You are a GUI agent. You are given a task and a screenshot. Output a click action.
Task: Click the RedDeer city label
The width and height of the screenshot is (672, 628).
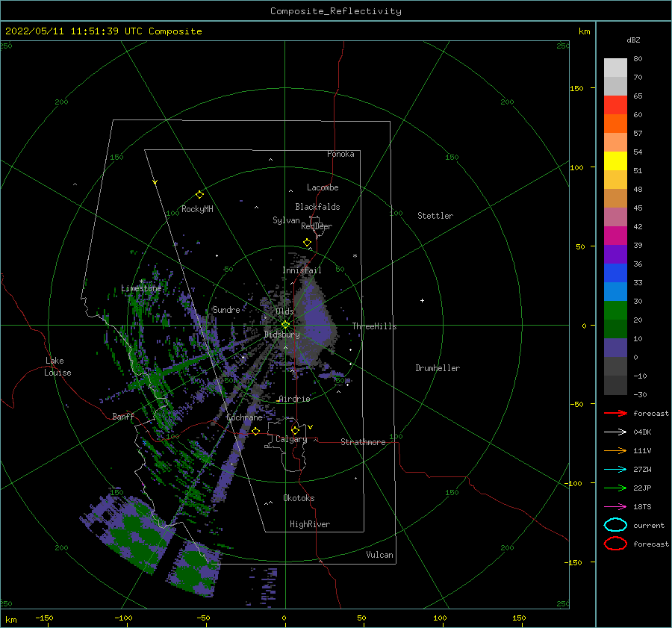(x=317, y=226)
